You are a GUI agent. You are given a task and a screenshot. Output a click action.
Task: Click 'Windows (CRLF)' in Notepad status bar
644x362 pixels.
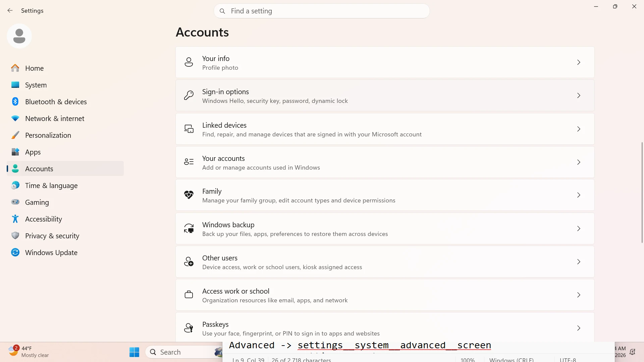point(511,360)
